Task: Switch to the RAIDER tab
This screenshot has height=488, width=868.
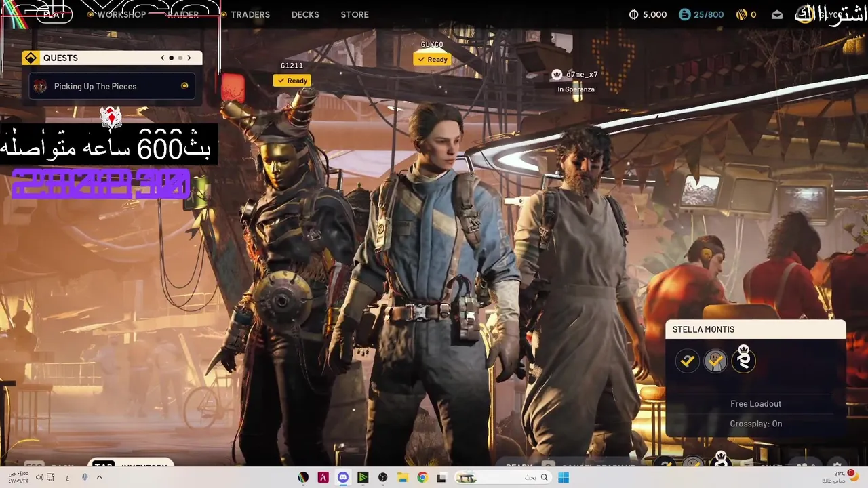Action: 183,14
